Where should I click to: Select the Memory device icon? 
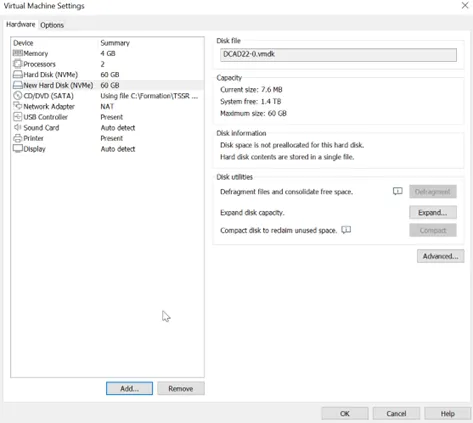pos(18,53)
